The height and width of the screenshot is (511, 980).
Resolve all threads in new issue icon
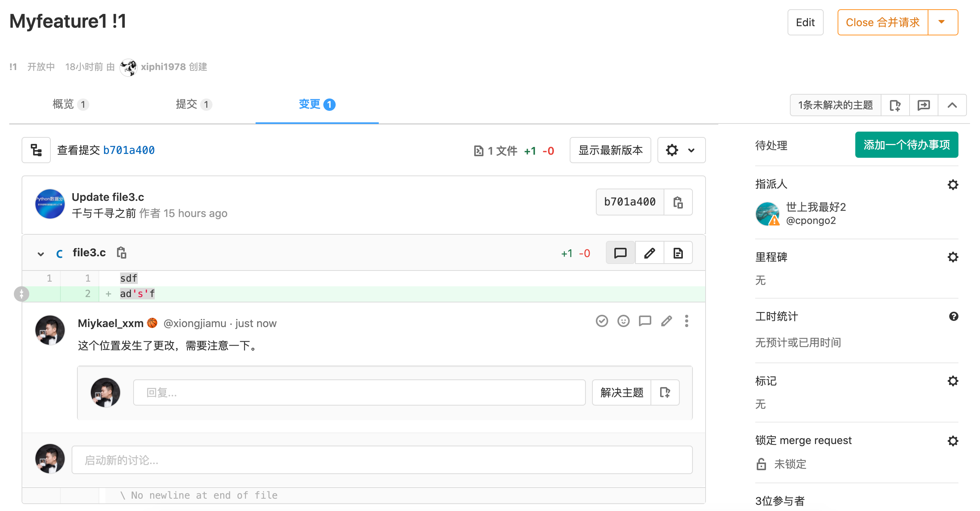pyautogui.click(x=895, y=105)
